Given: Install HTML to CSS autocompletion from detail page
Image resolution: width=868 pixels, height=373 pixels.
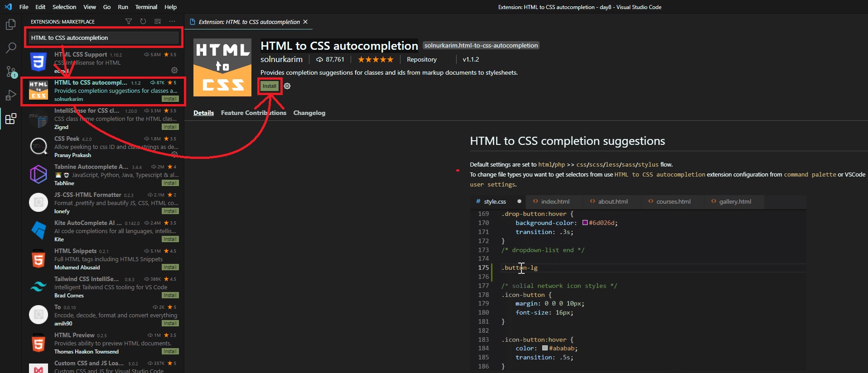Looking at the screenshot, I should (x=270, y=86).
